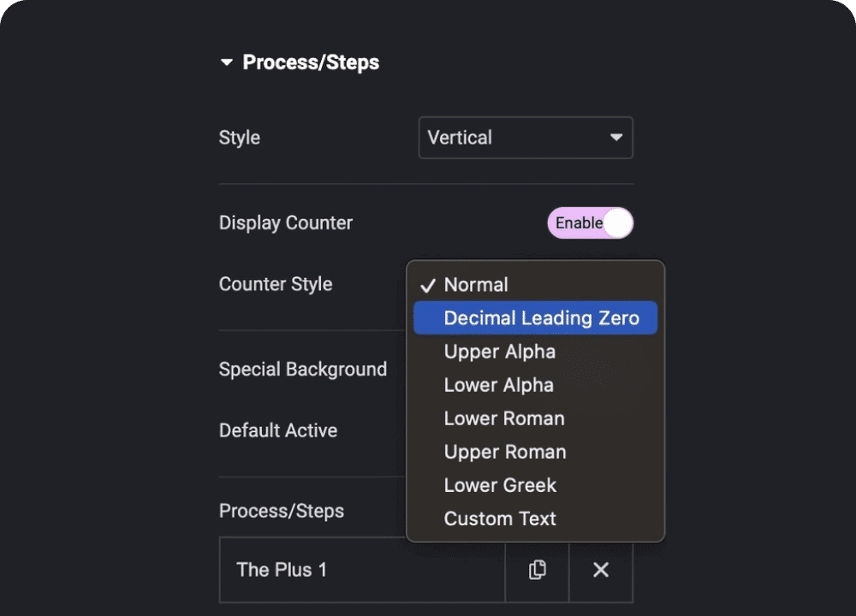Click the Counter Style label
Screen dimensions: 856x616
click(276, 284)
